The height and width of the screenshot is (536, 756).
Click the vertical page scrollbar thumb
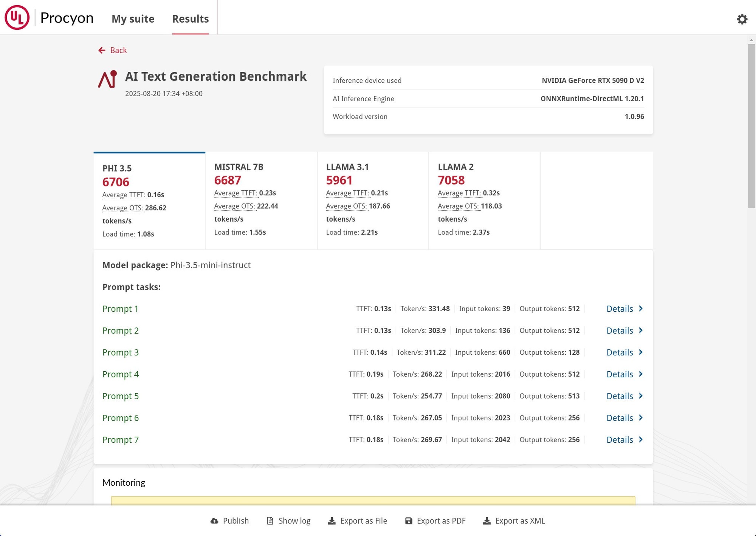click(x=751, y=126)
